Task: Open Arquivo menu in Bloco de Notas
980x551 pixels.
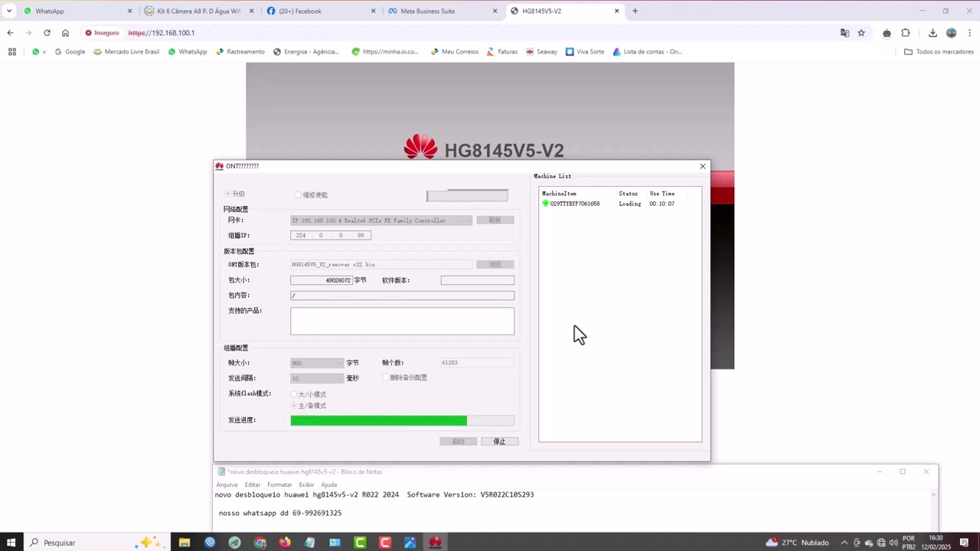Action: tap(227, 484)
